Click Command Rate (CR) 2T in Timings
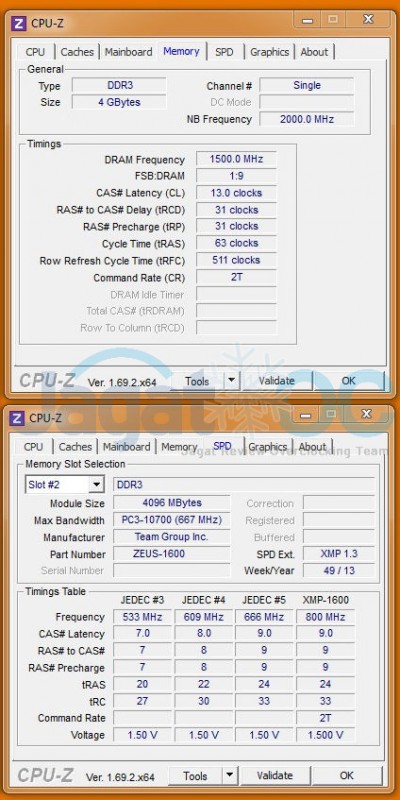This screenshot has width=400, height=800. pos(236,278)
